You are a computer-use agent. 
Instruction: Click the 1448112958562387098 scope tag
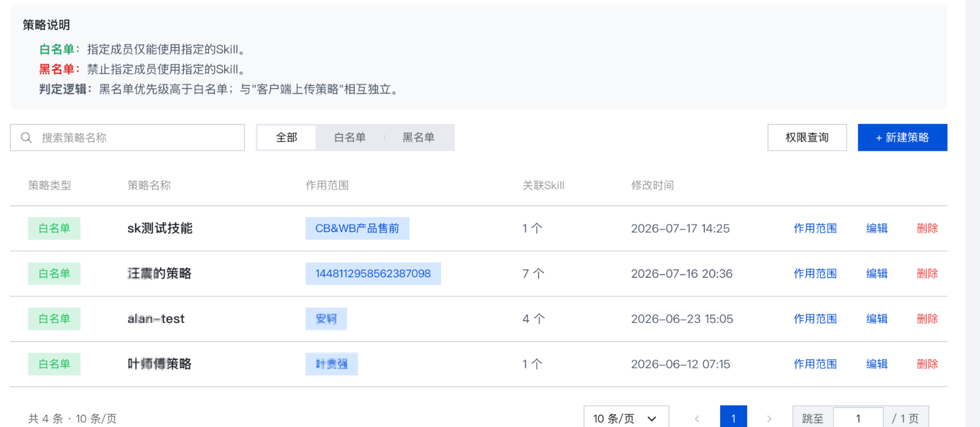point(373,274)
